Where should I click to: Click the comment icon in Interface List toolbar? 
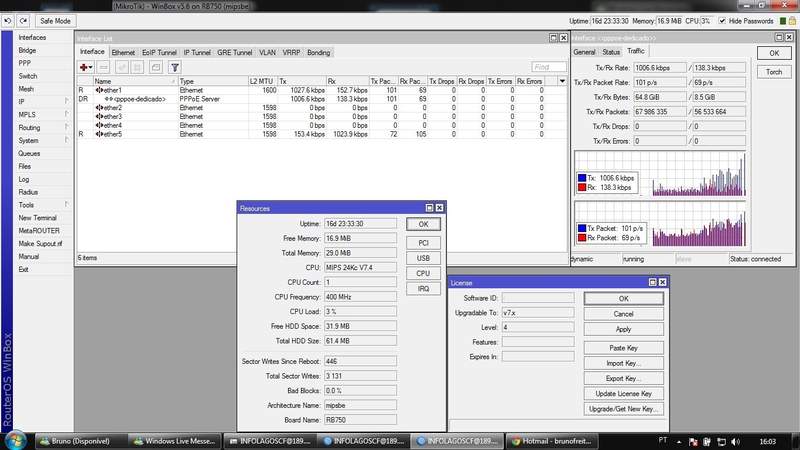click(x=156, y=67)
